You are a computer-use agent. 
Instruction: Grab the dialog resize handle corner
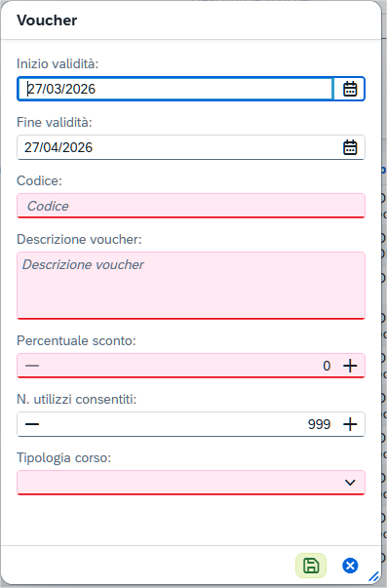point(374,576)
